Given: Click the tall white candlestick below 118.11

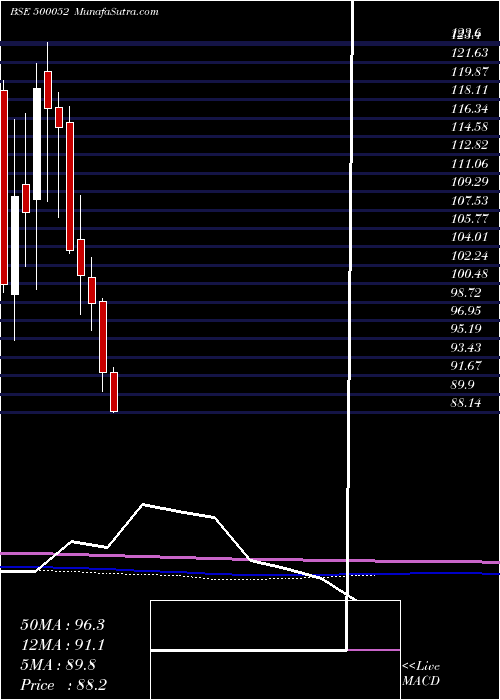Looking at the screenshot, I should coord(37,144).
